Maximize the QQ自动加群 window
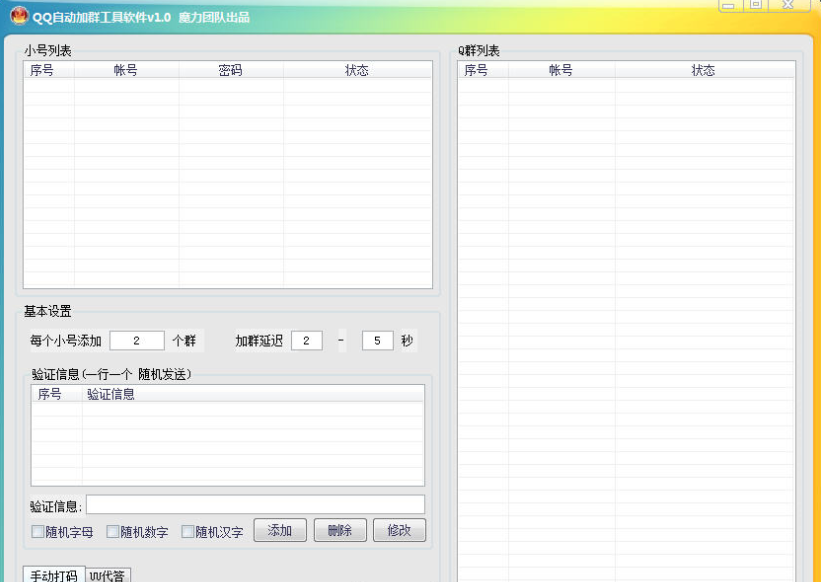This screenshot has height=582, width=821. [756, 5]
